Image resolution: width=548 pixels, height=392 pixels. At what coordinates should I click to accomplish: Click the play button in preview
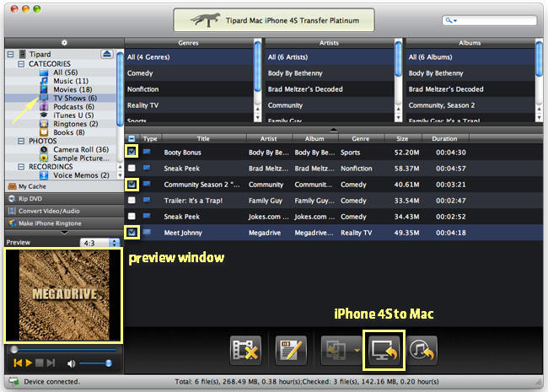29,363
